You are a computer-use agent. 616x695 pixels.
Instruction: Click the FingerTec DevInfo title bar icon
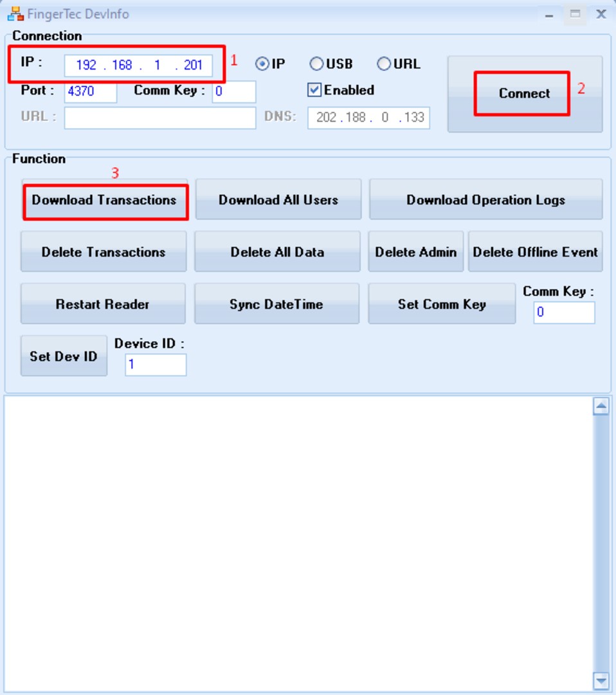[15, 14]
